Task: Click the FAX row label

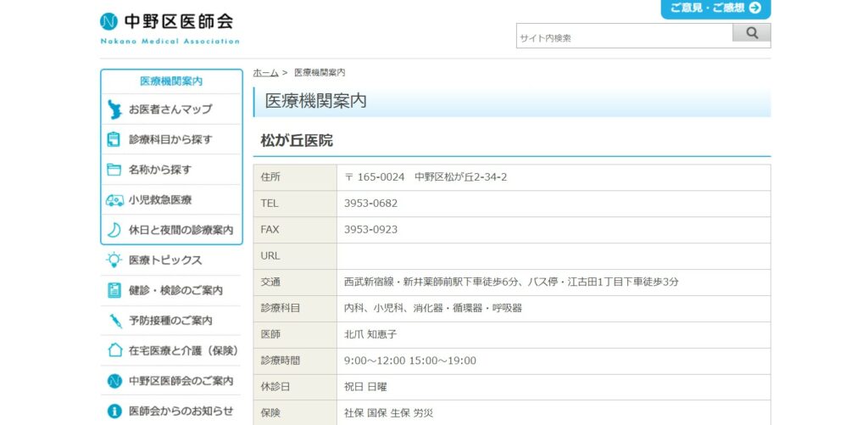Action: tap(270, 229)
